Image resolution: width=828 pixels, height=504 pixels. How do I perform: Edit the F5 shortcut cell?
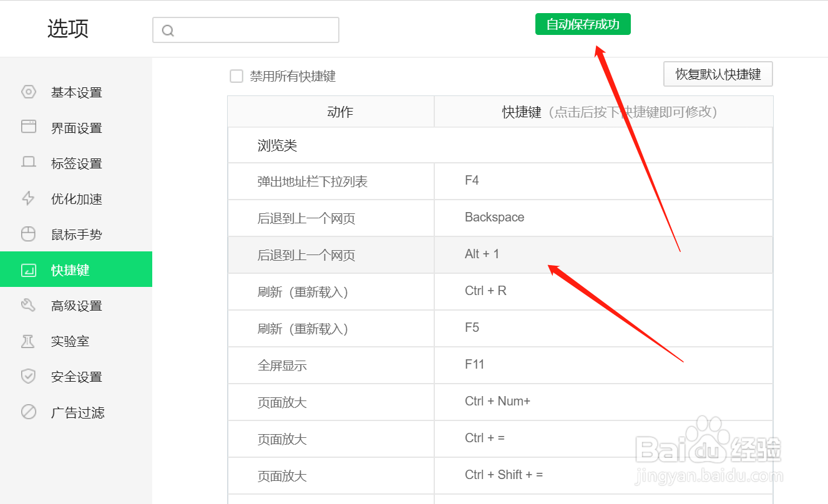[603, 328]
